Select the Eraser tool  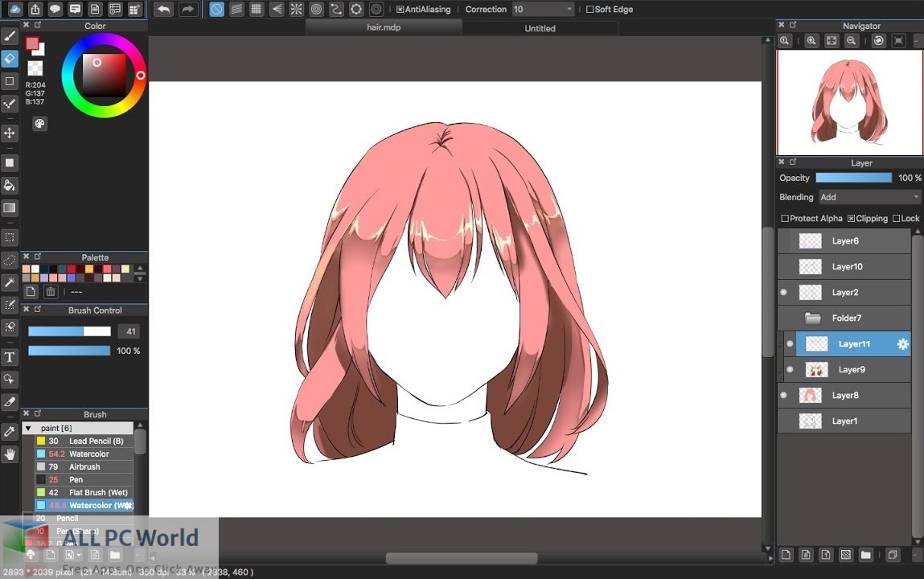[x=10, y=58]
